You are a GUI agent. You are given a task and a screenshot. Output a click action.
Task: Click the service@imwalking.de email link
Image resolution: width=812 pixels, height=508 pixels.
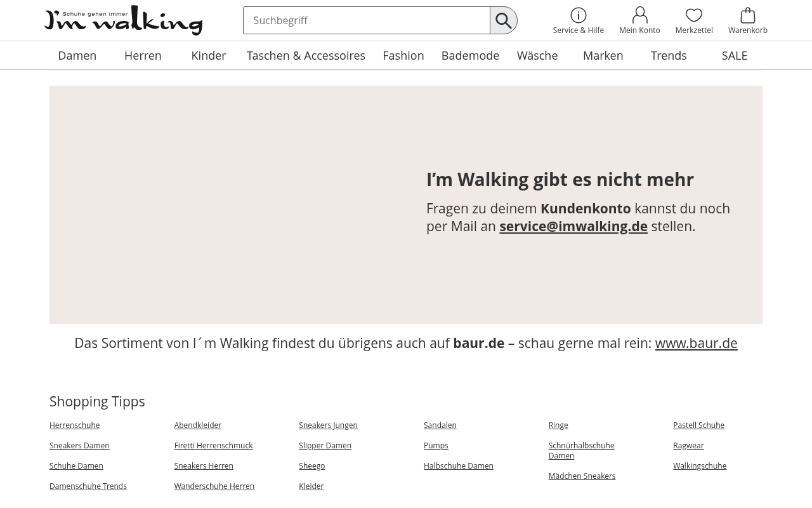click(x=573, y=226)
